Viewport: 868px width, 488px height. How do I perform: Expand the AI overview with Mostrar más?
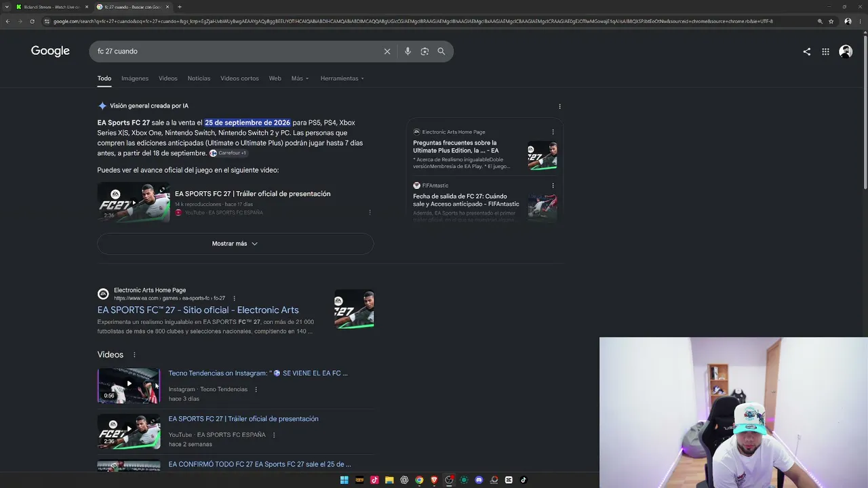pos(235,244)
